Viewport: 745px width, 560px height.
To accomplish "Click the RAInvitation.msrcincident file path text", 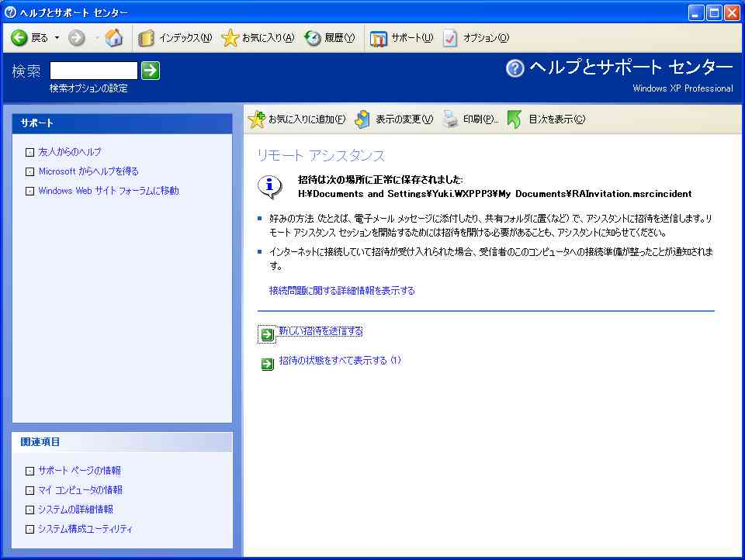I will click(494, 194).
